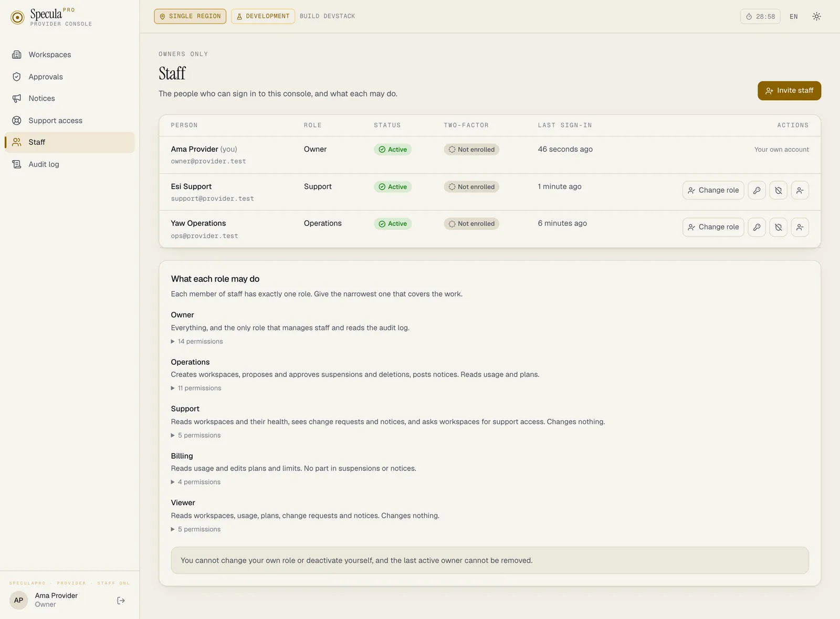This screenshot has height=619, width=840.
Task: Click the Build Devstack label
Action: point(327,16)
